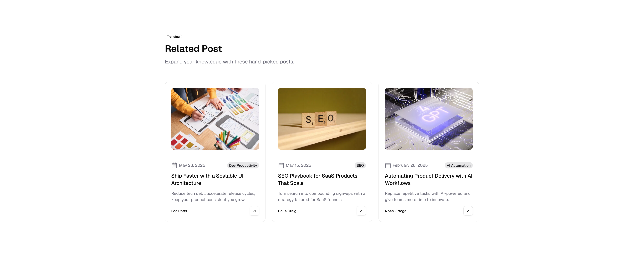Click the arrow icon beside Noah Ortega
Viewport: 644px width, 255px height.
(468, 211)
